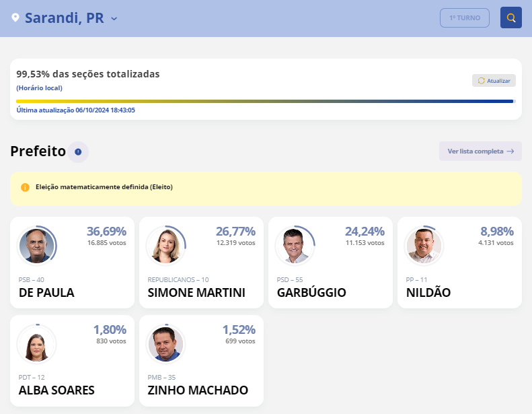The height and width of the screenshot is (414, 532).
Task: Select the NILDÃO candidate name
Action: (x=428, y=293)
